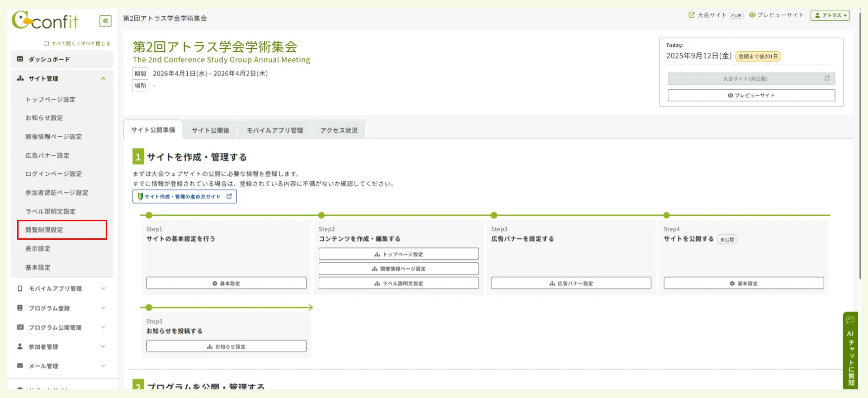Toggle the すべて開く/すべて閉じる checkbox

(x=46, y=43)
